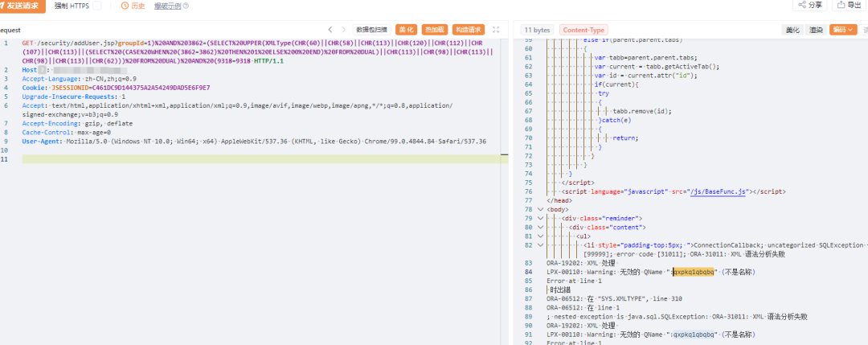
Task: Click the nested exception line 89 text
Action: (x=677, y=317)
